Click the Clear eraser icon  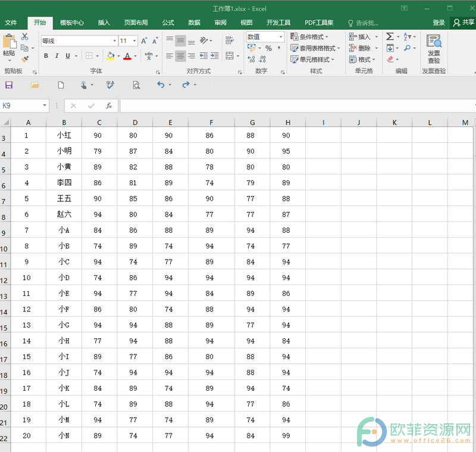pos(390,59)
